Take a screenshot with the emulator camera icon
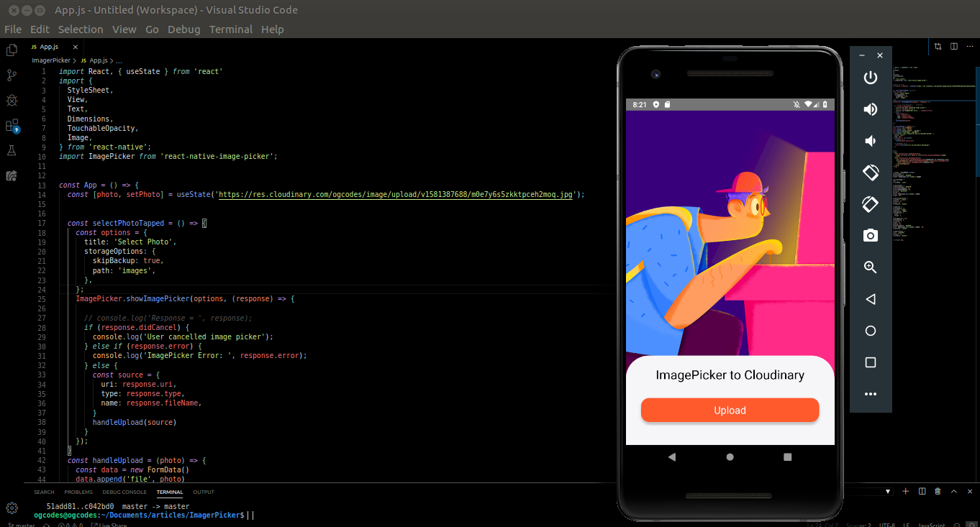The height and width of the screenshot is (527, 980). tap(871, 235)
